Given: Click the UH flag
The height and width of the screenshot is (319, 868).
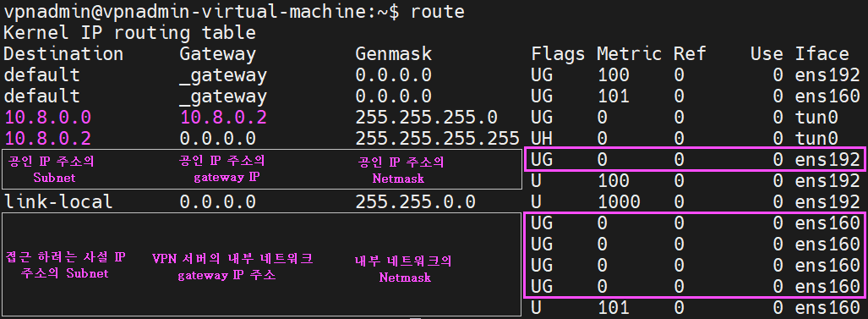Looking at the screenshot, I should tap(542, 138).
